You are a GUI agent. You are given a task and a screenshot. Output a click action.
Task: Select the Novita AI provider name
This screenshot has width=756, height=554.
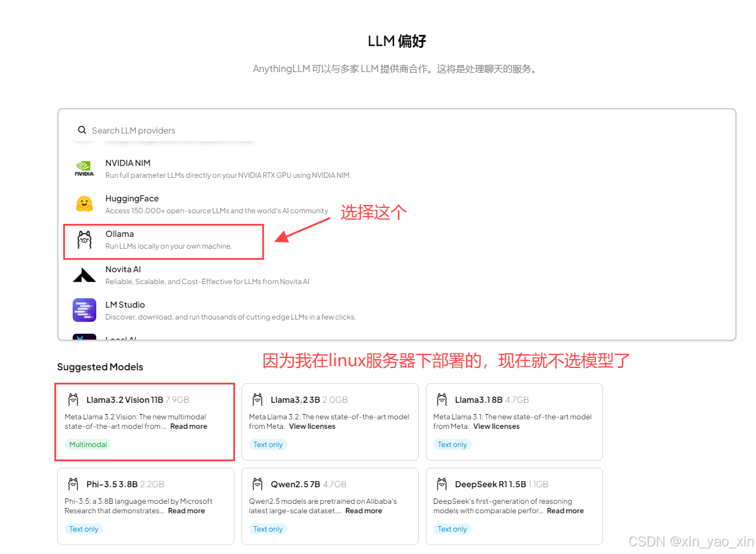(x=123, y=269)
